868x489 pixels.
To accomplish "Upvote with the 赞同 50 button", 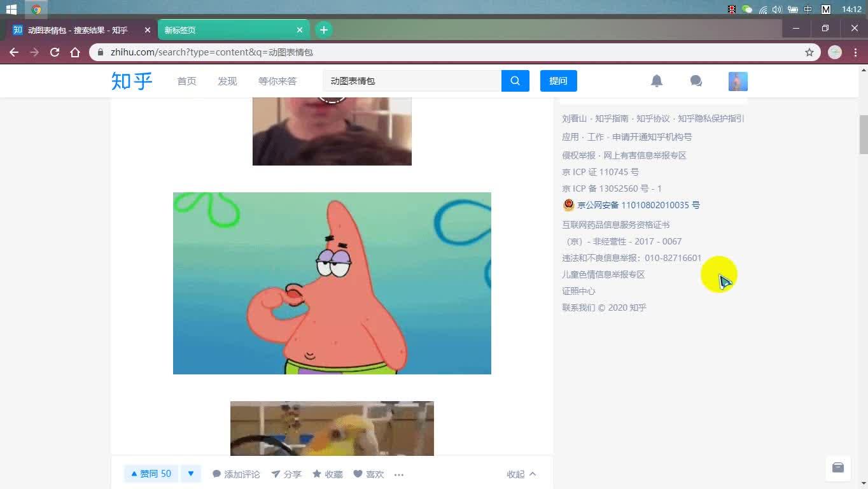I will (150, 474).
